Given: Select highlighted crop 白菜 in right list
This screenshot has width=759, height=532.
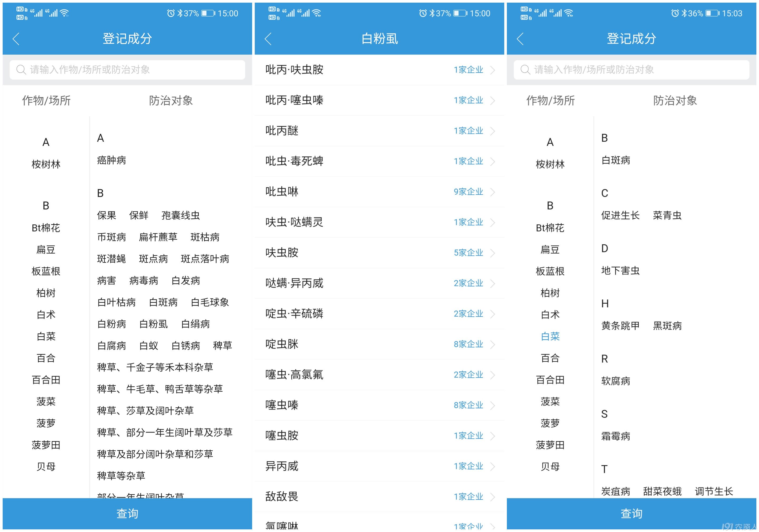Looking at the screenshot, I should tap(550, 336).
